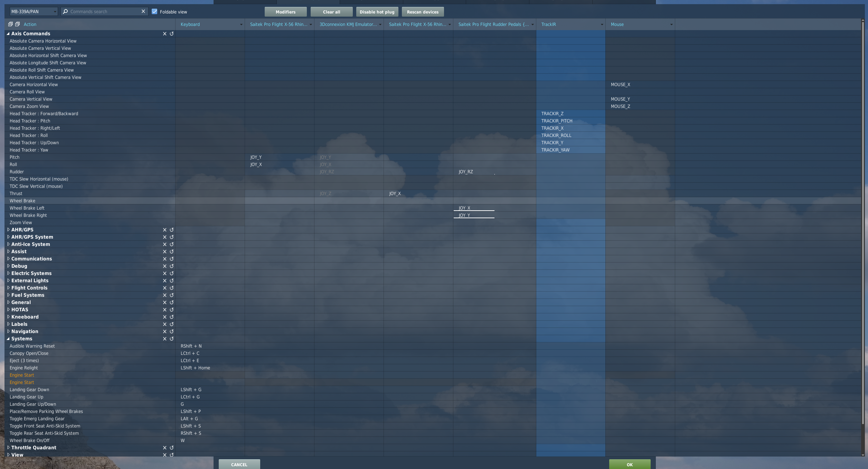Clear all bindings in the HOTAS category
Viewport: 868px width, 469px height.
click(x=164, y=310)
